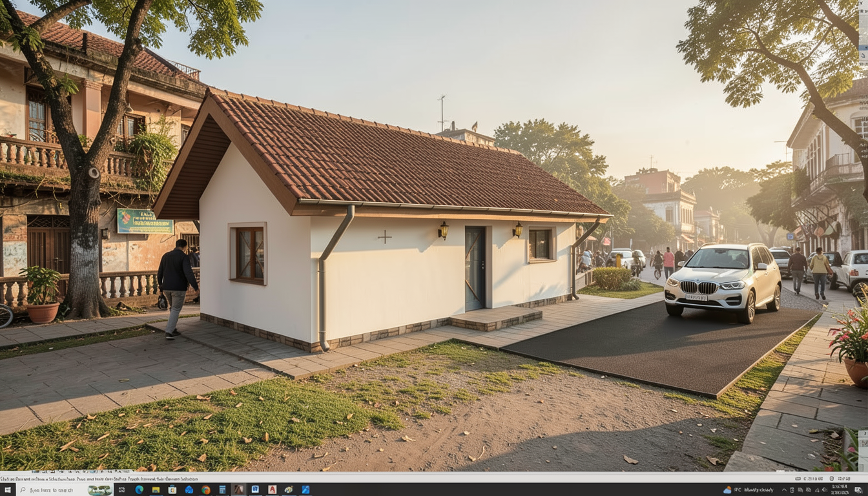
Task: Launch Firefox from the taskbar
Action: pos(205,490)
